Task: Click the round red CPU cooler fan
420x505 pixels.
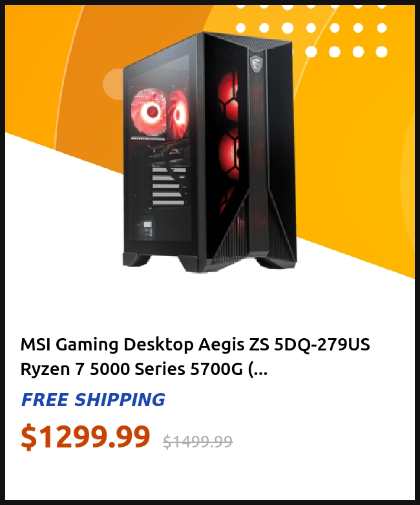Action: (x=149, y=111)
